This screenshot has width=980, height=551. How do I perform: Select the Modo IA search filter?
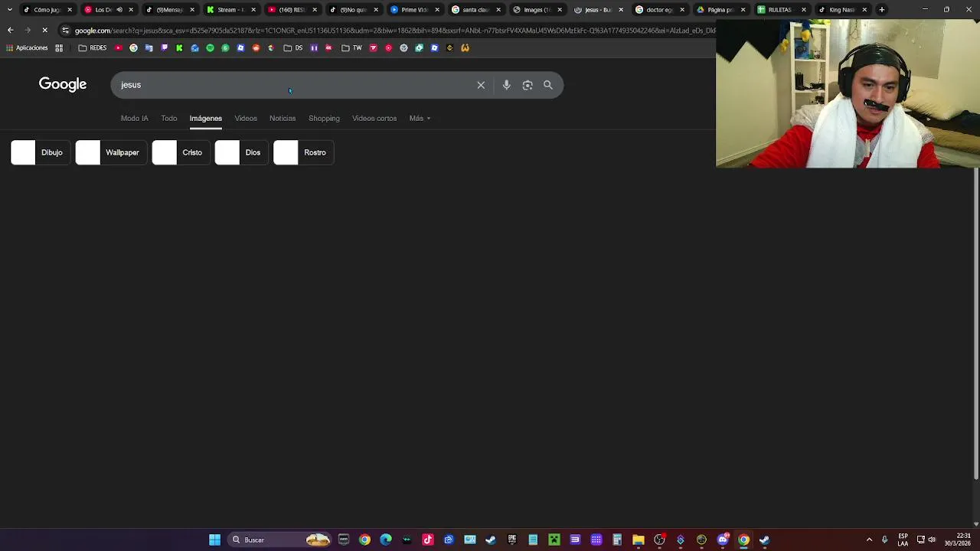point(134,119)
